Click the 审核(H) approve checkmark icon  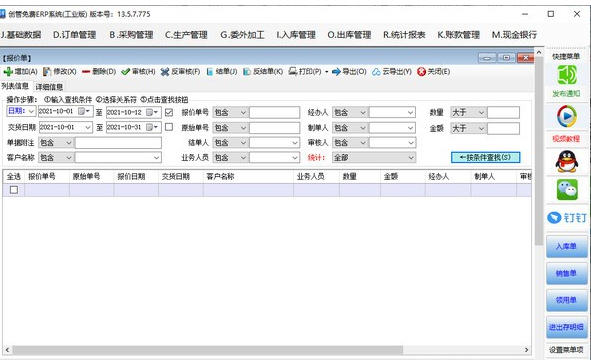point(126,72)
